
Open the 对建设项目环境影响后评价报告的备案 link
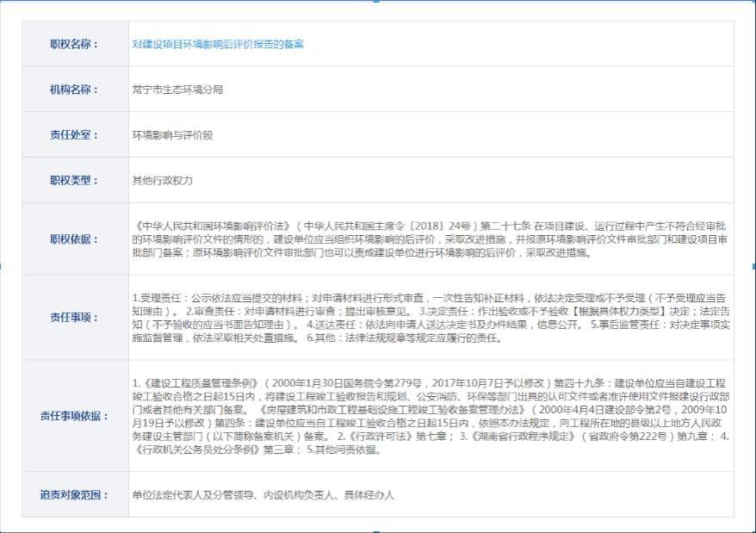tap(217, 44)
